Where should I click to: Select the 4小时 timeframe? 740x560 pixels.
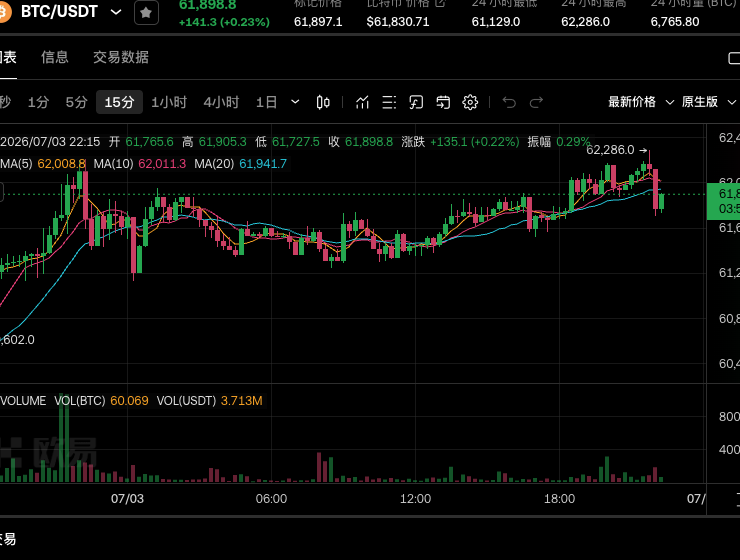(x=221, y=102)
